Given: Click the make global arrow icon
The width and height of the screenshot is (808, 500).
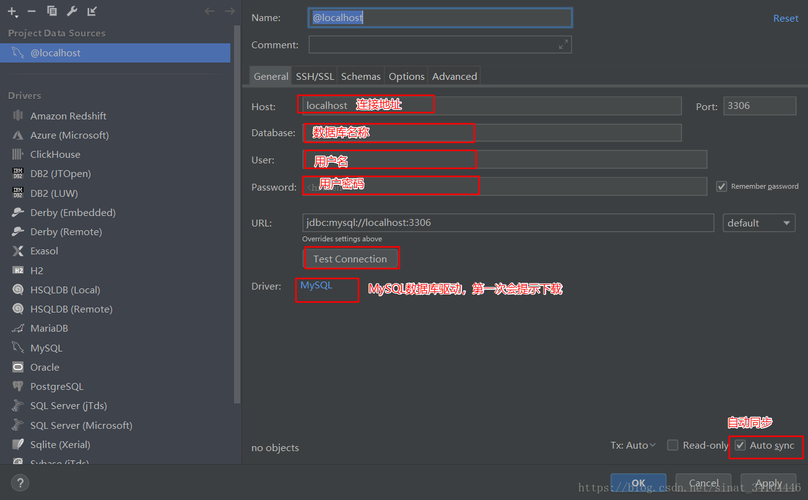Looking at the screenshot, I should pyautogui.click(x=92, y=11).
